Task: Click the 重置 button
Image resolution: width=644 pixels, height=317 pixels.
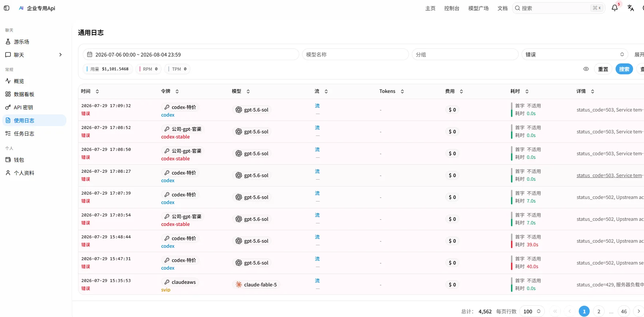Action: 603,69
